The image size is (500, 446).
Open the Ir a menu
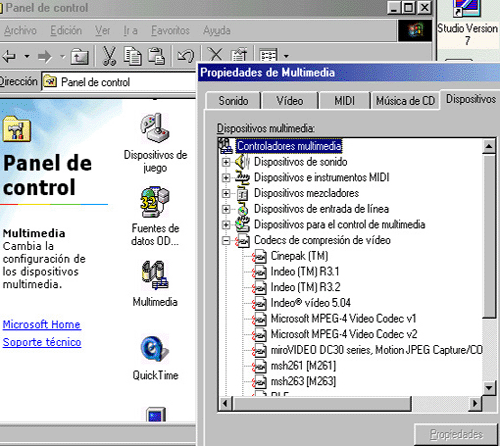tap(130, 30)
